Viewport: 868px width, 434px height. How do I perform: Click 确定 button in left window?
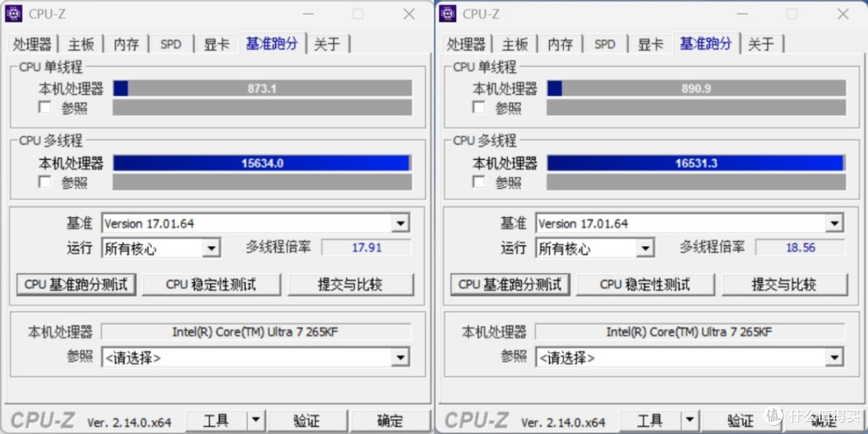[x=391, y=420]
